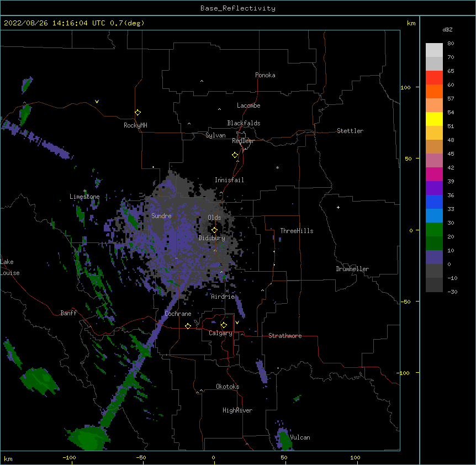476x465 pixels.
Task: Select the Airdrie label
Action: tap(223, 297)
